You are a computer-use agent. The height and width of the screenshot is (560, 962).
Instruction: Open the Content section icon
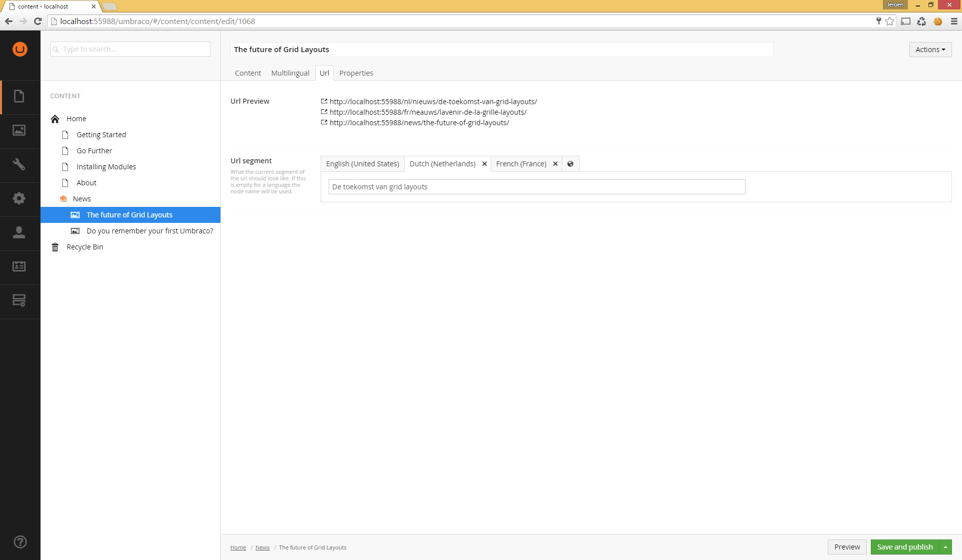point(19,96)
